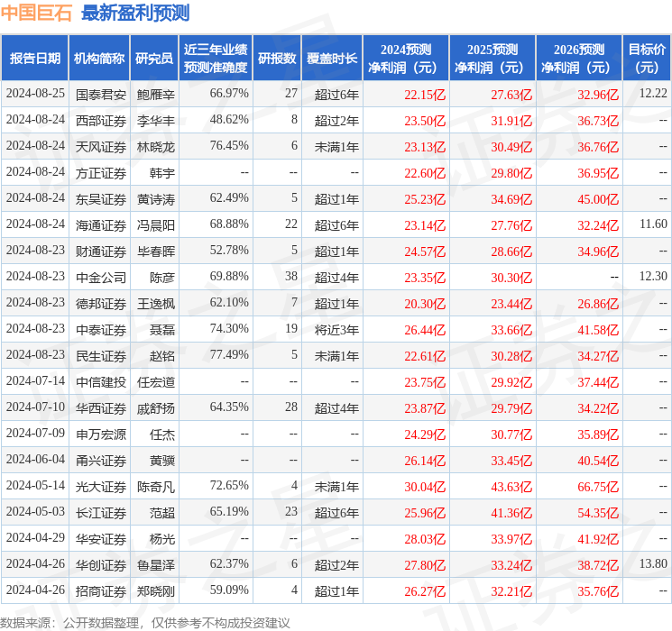Click the 2024预测净利润 column header
Image resolution: width=672 pixels, height=631 pixels.
click(x=406, y=59)
